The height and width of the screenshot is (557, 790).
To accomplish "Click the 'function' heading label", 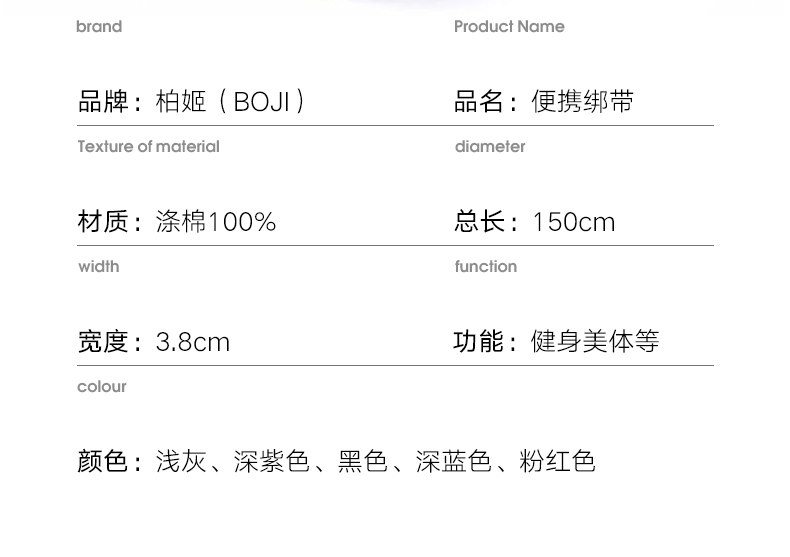I will click(x=485, y=267).
